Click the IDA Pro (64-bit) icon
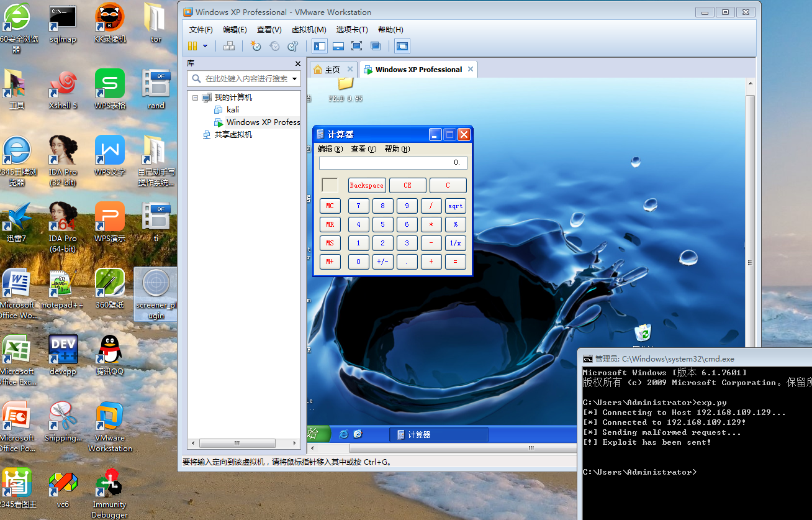Image resolution: width=812 pixels, height=520 pixels. tap(63, 227)
